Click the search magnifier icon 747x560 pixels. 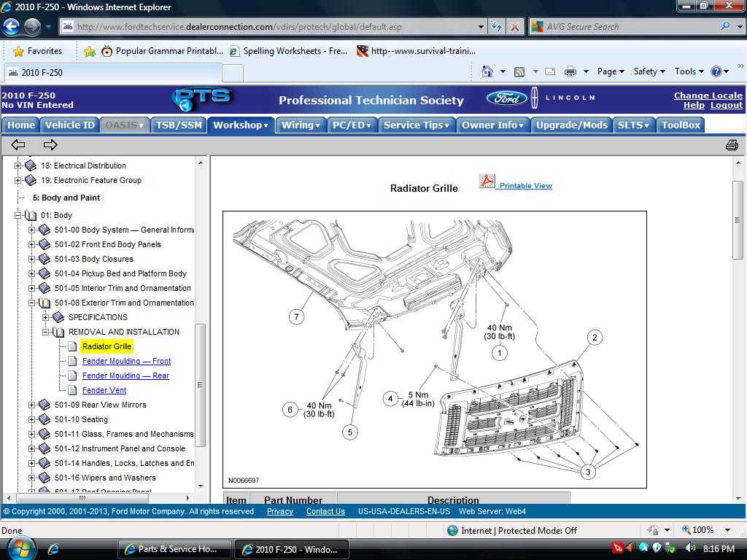(x=725, y=26)
